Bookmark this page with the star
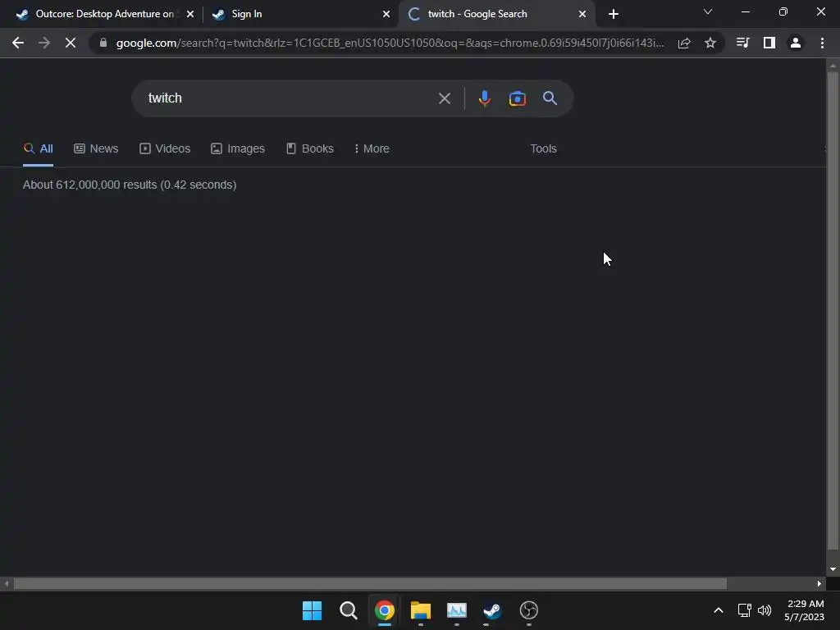This screenshot has width=840, height=630. [710, 43]
